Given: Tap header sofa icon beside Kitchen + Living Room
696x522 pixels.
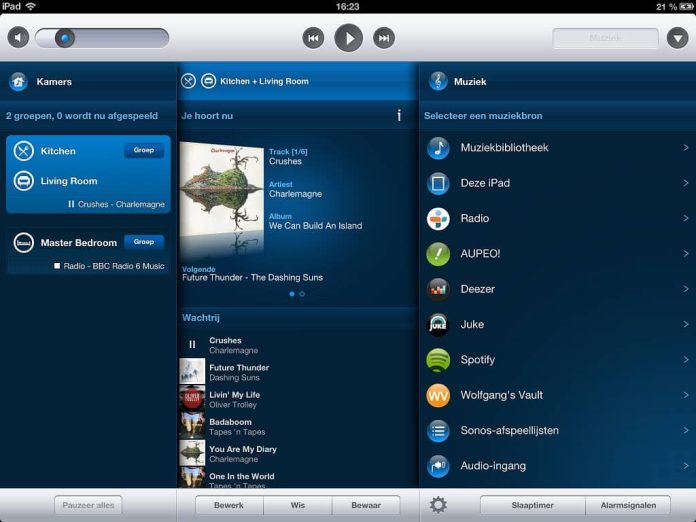Looking at the screenshot, I should 208,81.
